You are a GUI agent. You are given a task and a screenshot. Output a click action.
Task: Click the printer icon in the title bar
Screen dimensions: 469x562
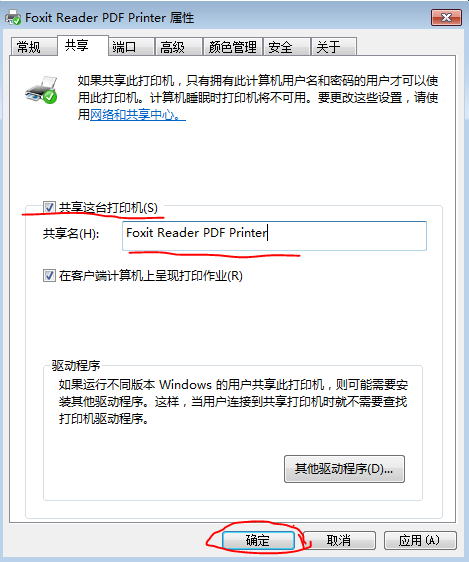tap(14, 18)
